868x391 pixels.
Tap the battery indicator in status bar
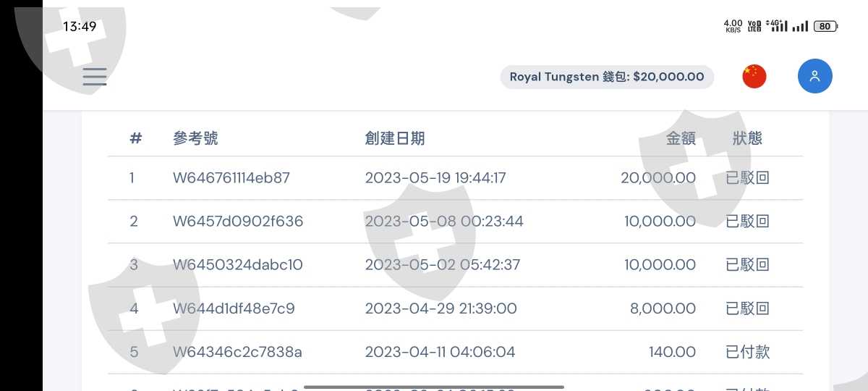pyautogui.click(x=825, y=27)
